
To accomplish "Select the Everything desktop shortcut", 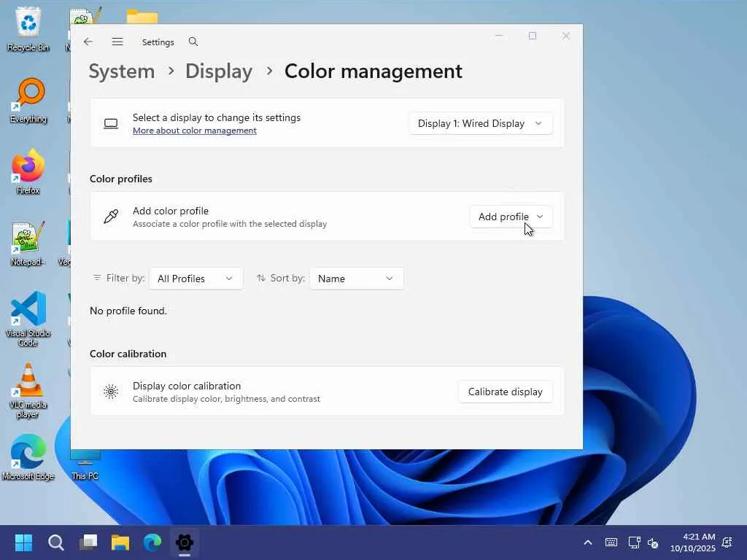I will [28, 101].
